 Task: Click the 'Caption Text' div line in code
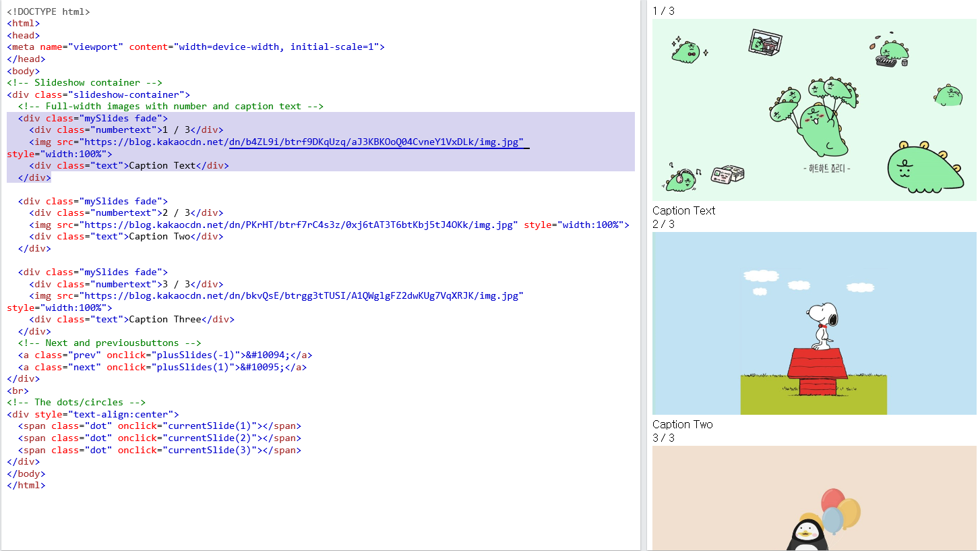tap(129, 165)
